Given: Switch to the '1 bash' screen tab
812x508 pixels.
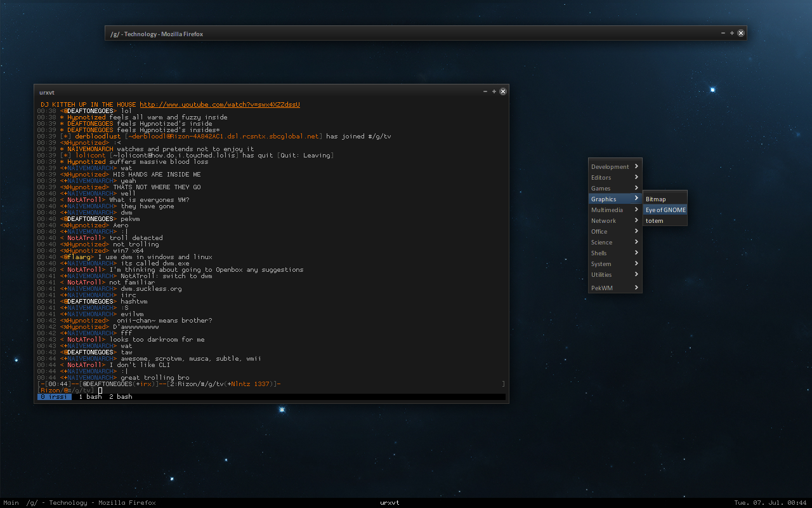Looking at the screenshot, I should (90, 397).
